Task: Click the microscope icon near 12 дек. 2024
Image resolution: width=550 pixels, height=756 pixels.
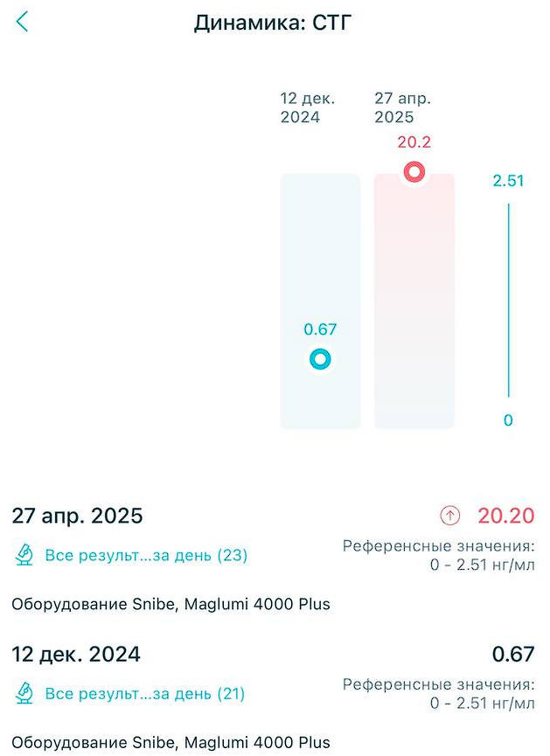Action: pyautogui.click(x=24, y=694)
